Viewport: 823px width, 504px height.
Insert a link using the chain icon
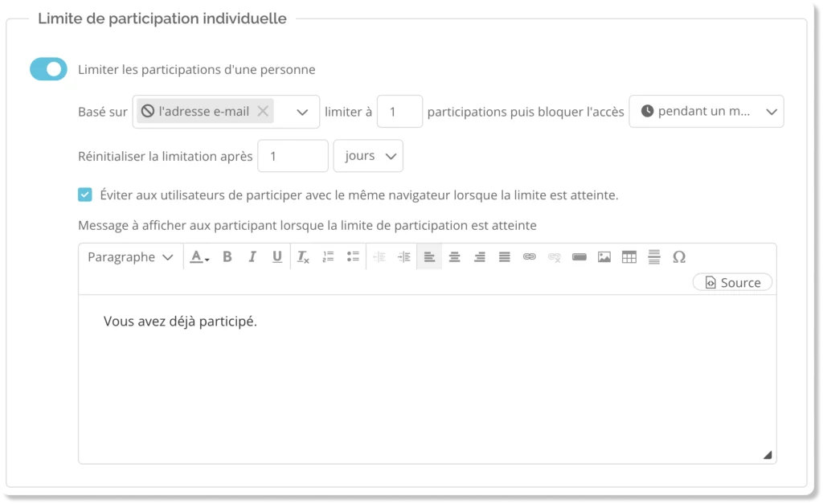click(x=529, y=257)
